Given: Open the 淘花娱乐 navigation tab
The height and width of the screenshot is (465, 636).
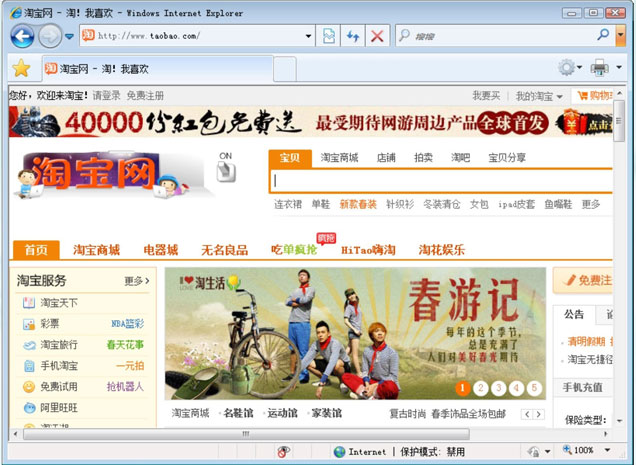Looking at the screenshot, I should [x=442, y=250].
